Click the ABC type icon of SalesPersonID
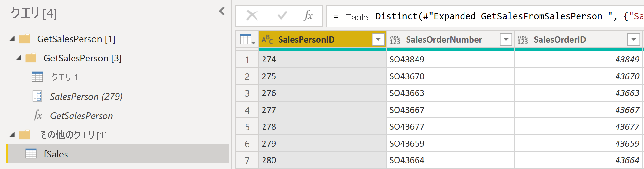This screenshot has width=644, height=169. click(x=267, y=40)
